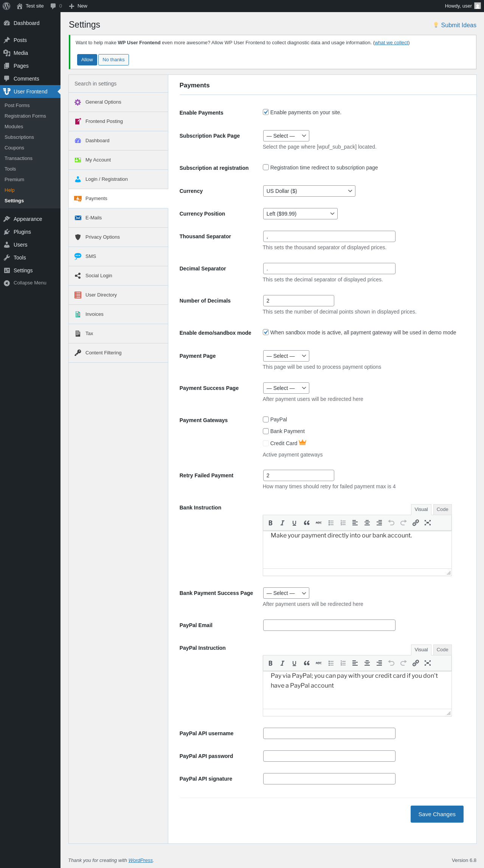The width and height of the screenshot is (484, 868).
Task: Click the Save Changes button
Action: pyautogui.click(x=437, y=814)
